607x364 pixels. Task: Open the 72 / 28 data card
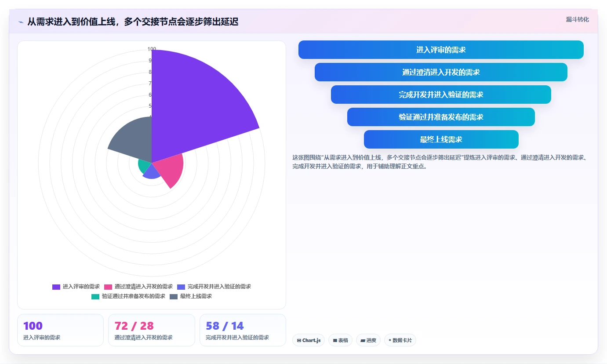(x=152, y=330)
